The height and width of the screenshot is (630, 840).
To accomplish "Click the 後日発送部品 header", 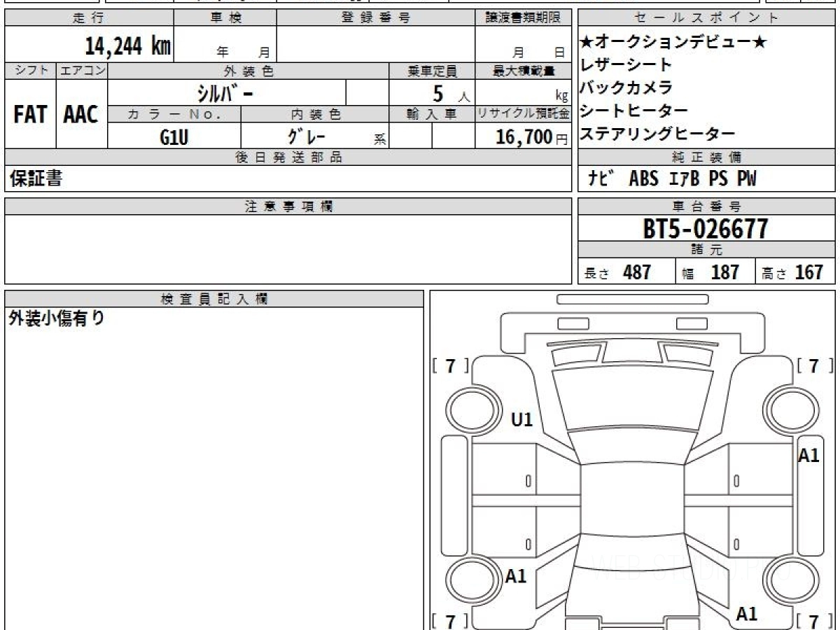I will (x=288, y=157).
